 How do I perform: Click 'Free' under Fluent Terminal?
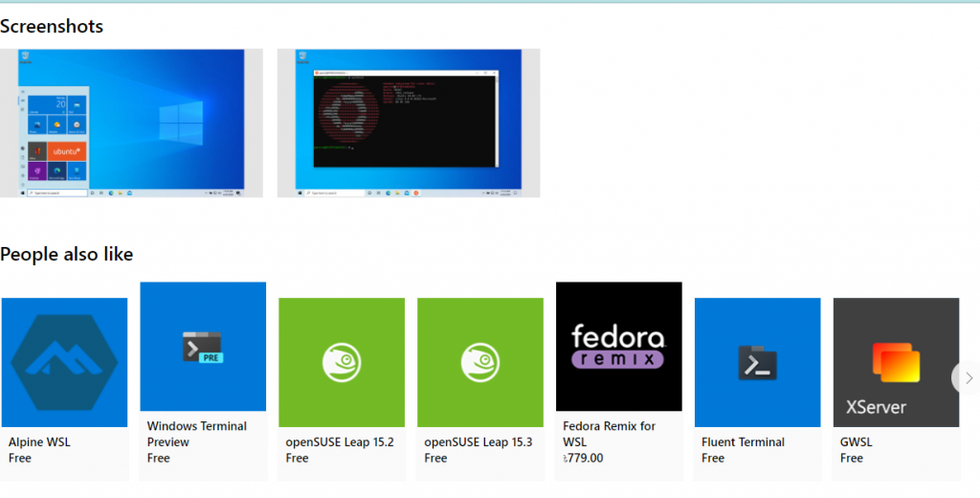pos(713,458)
